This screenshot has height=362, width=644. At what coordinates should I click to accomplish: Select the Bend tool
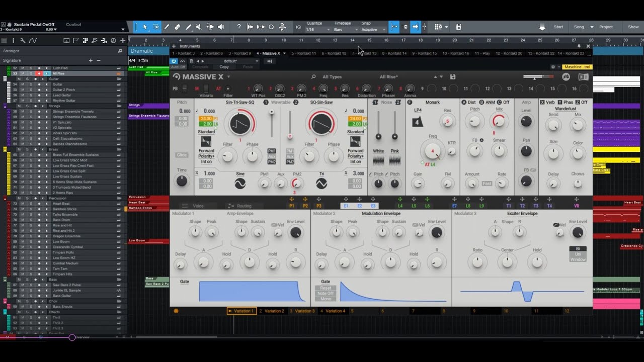click(210, 27)
